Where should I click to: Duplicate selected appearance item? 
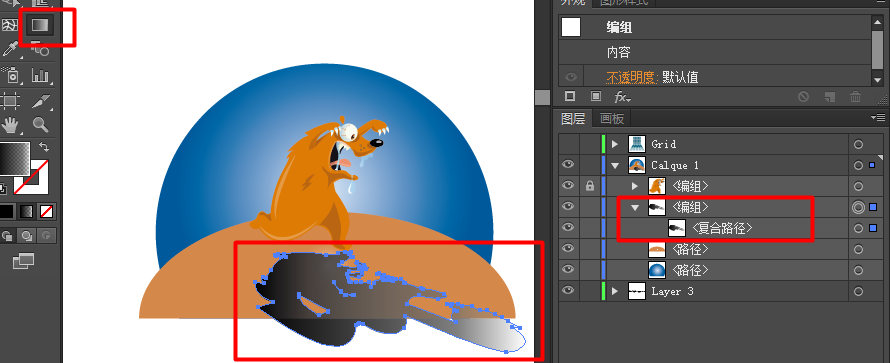[829, 96]
